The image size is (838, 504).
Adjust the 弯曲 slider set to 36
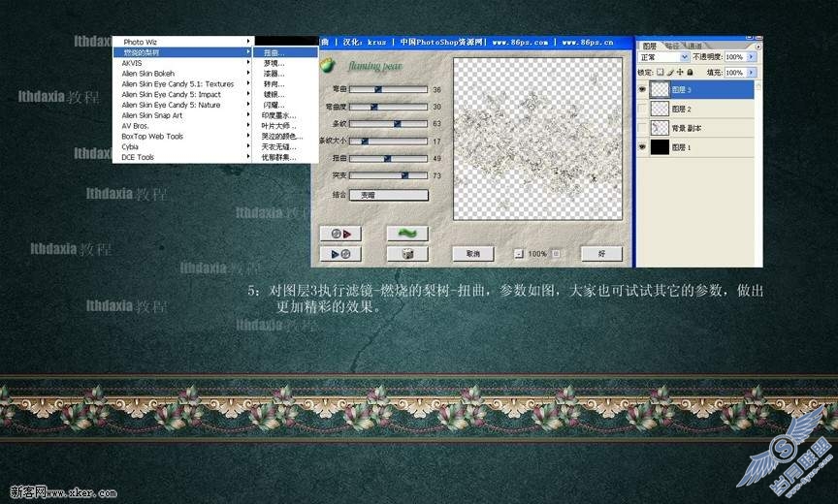388,89
